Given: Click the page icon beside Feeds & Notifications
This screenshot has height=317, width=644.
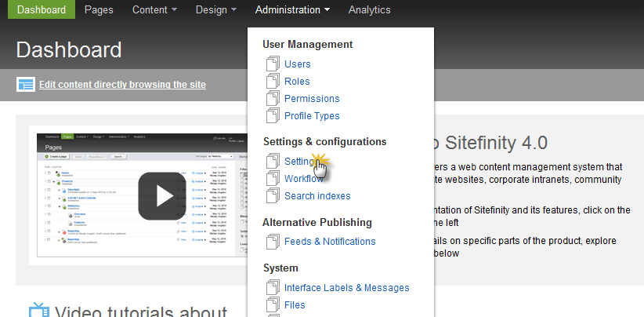Looking at the screenshot, I should 273,242.
